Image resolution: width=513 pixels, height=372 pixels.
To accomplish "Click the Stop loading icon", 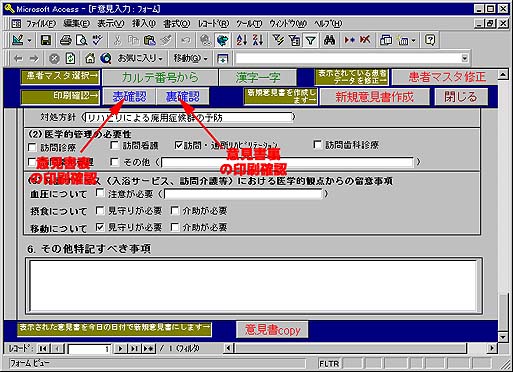I will coord(54,59).
